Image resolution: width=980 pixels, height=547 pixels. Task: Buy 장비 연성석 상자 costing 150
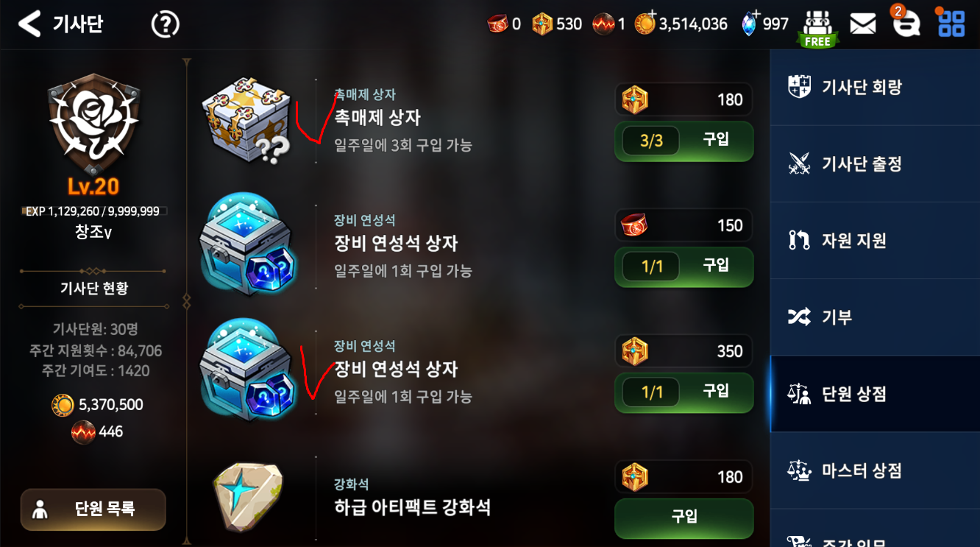[683, 267]
